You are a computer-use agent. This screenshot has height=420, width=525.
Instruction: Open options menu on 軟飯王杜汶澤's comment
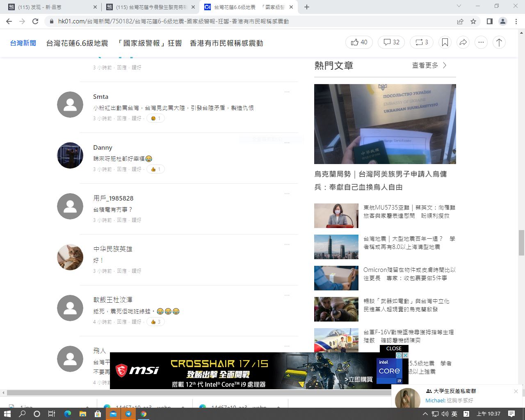pyautogui.click(x=287, y=295)
